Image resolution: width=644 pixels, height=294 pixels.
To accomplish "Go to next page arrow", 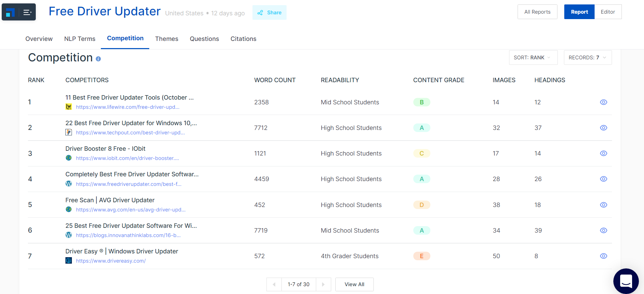I will [x=323, y=284].
